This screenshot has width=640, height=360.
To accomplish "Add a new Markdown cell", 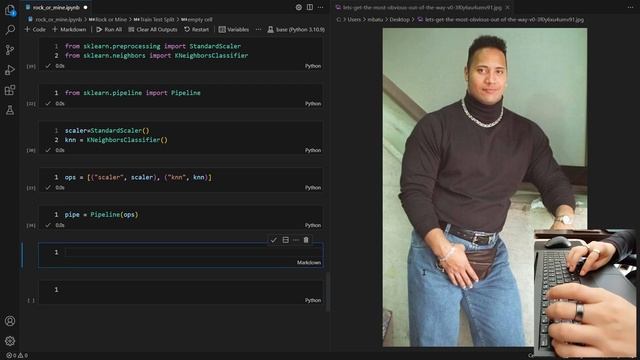I will (69, 29).
